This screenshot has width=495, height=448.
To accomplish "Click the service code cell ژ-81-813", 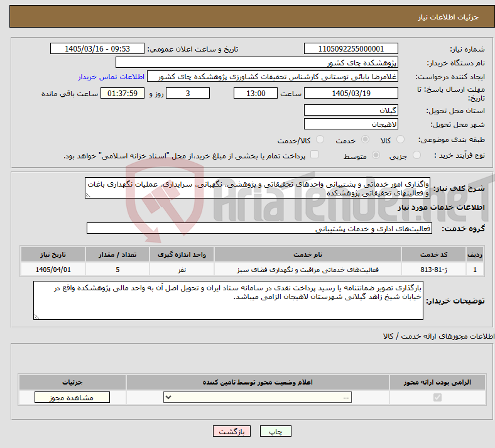I will tap(434, 270).
